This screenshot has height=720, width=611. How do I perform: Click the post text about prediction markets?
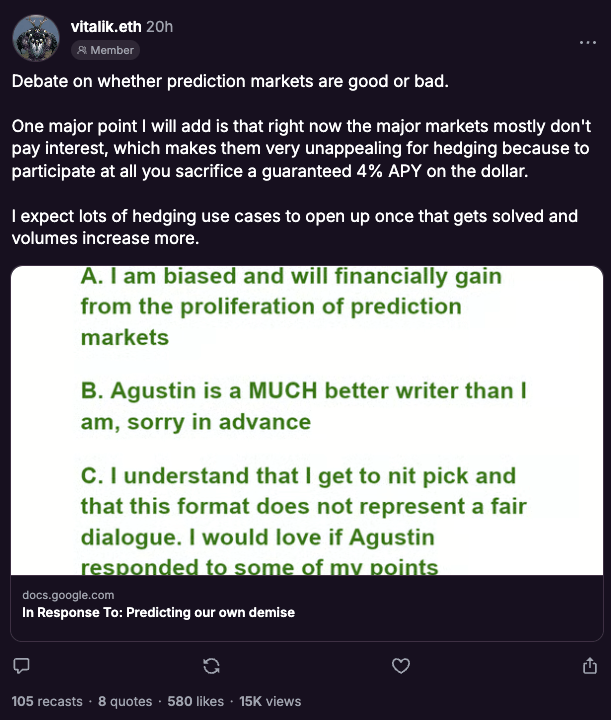coord(230,81)
